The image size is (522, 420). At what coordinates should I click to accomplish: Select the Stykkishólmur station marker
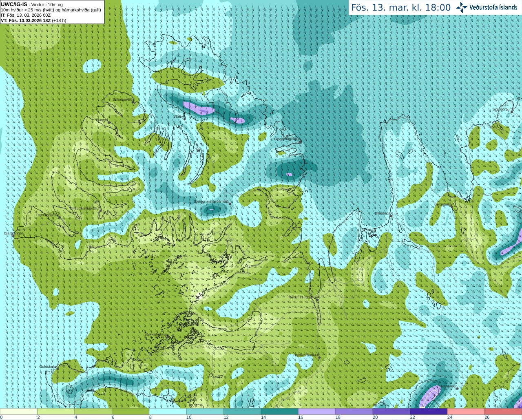pyautogui.click(x=168, y=337)
